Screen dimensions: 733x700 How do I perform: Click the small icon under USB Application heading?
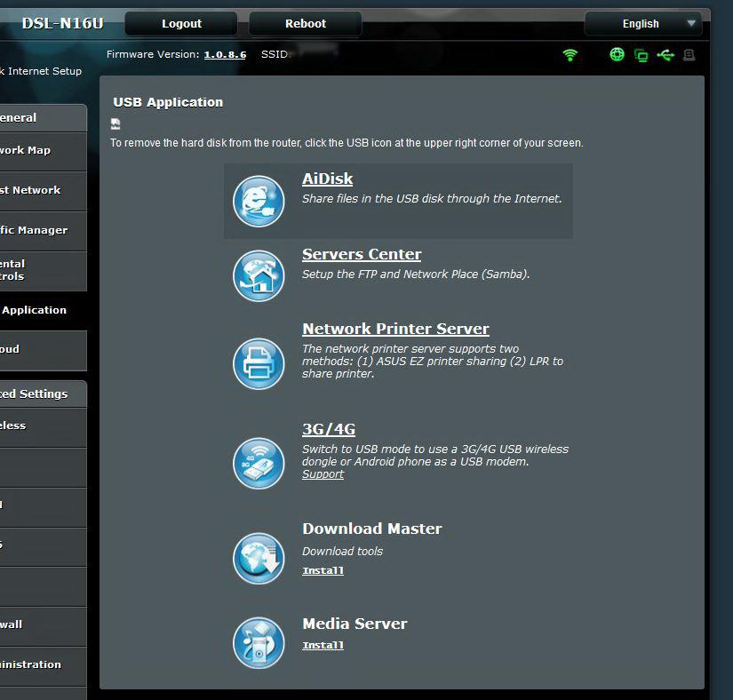point(116,123)
